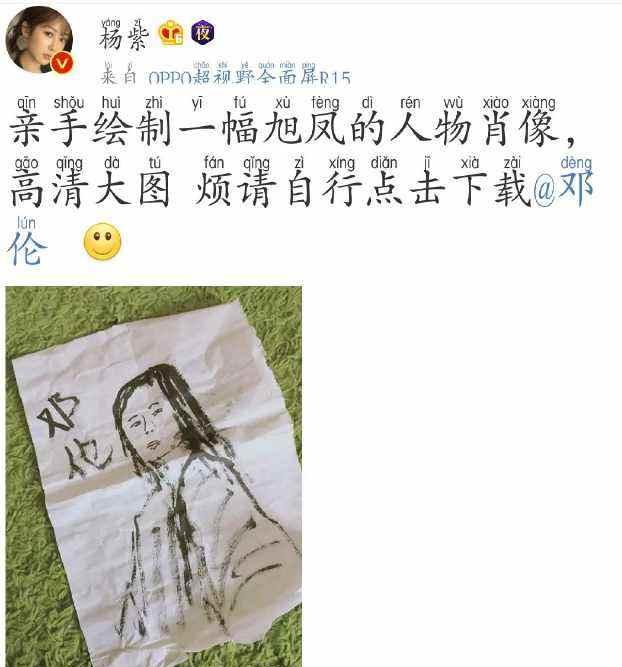
Task: Open the ink portrait image attachment
Action: coord(154,476)
